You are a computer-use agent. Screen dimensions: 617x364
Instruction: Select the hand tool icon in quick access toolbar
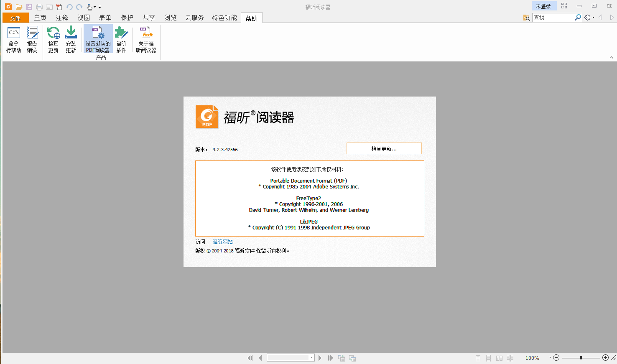[89, 7]
